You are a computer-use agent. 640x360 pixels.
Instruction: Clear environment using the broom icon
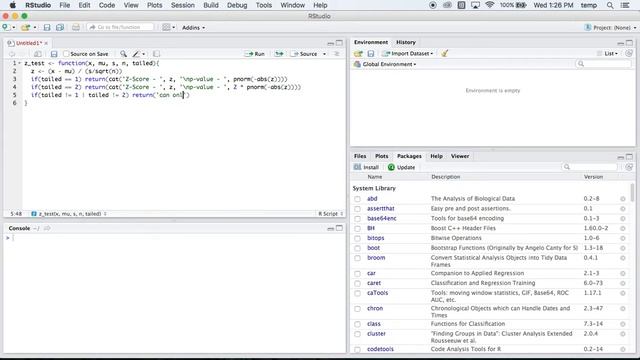point(445,53)
